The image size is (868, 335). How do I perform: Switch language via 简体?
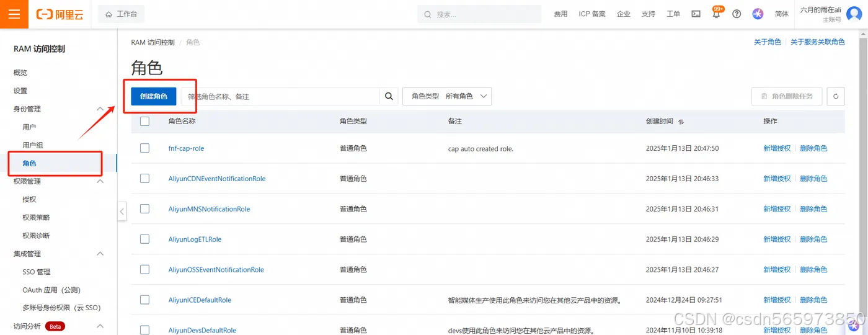click(782, 14)
